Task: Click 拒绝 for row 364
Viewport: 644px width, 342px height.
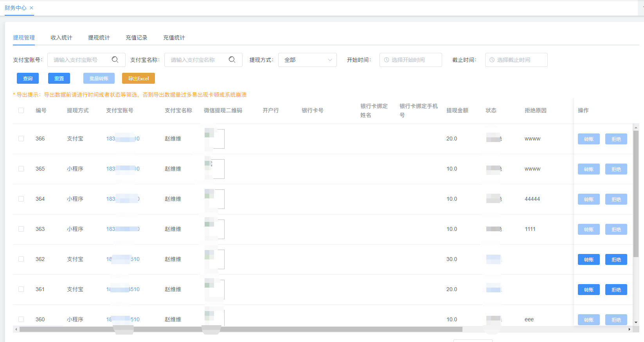Action: tap(616, 199)
